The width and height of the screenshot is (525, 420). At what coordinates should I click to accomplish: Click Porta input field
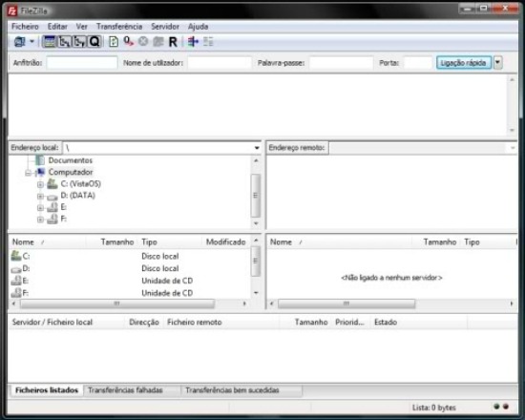click(x=417, y=63)
